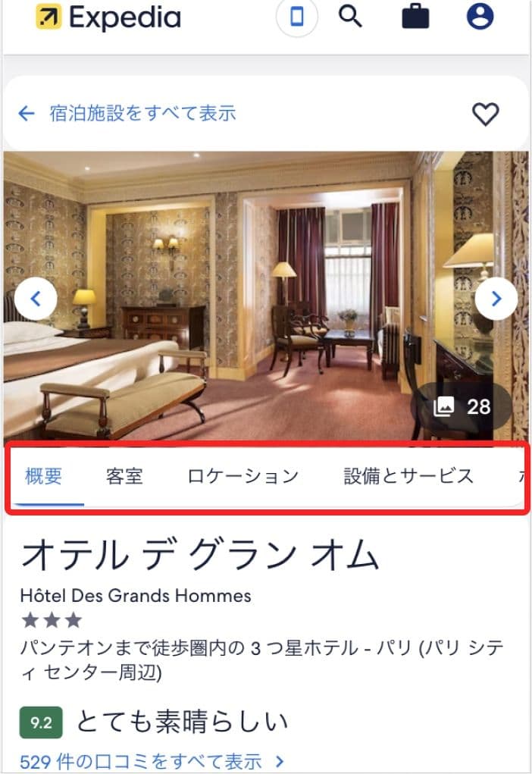This screenshot has height=774, width=532.
Task: Expand reviews via chevron after 529 件
Action: [280, 760]
